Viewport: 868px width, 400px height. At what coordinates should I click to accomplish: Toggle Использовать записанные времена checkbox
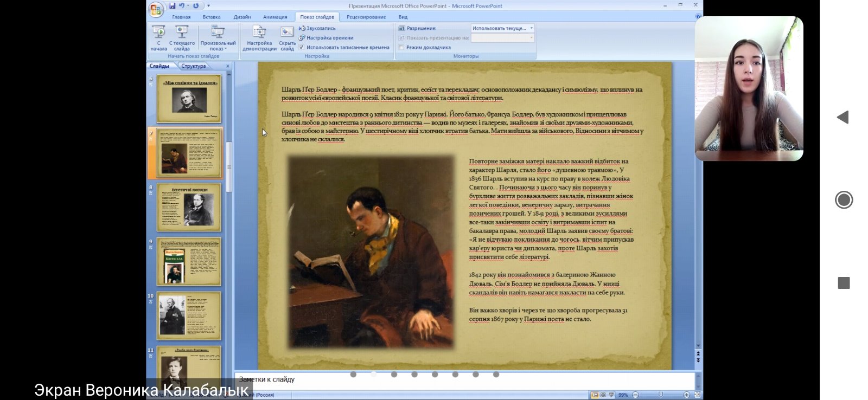302,47
